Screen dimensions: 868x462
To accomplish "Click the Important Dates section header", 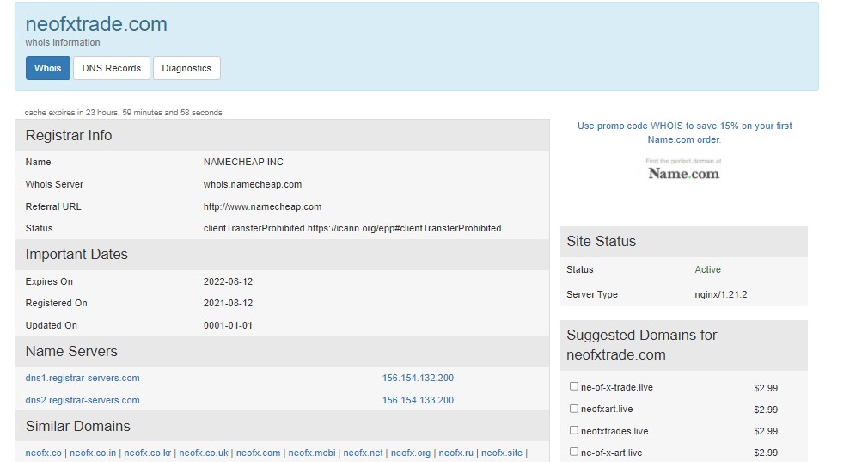I will click(283, 255).
